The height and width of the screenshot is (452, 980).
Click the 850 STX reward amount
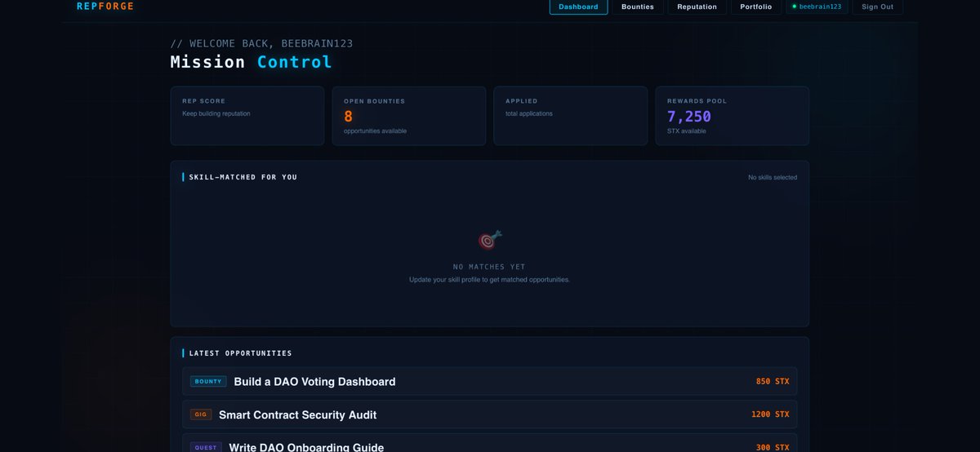(x=773, y=381)
